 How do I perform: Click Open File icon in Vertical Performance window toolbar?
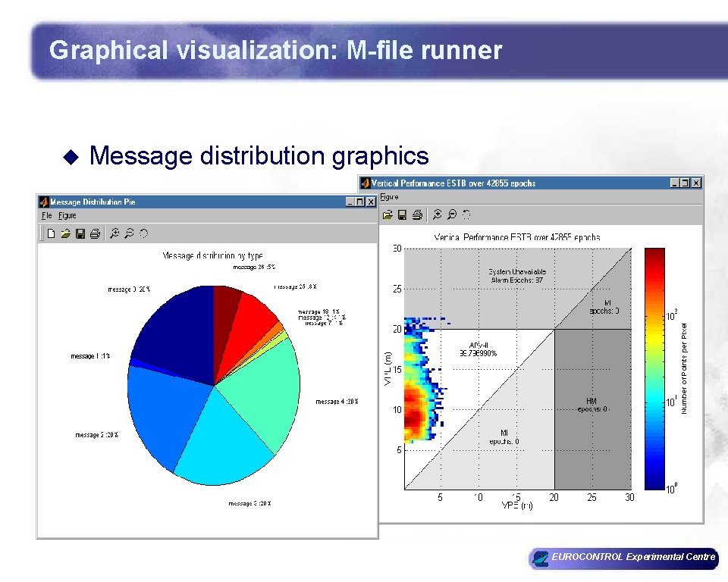click(388, 214)
